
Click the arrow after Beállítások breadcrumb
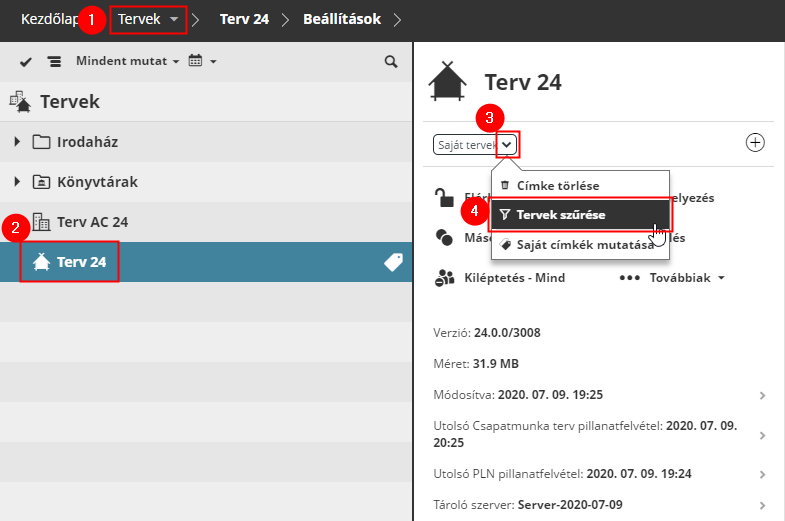click(x=398, y=20)
